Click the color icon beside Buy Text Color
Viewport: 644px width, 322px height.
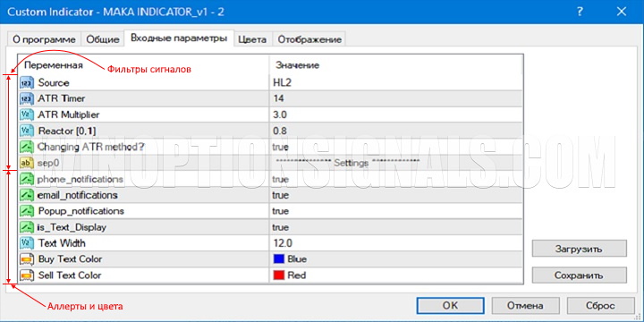pos(27,259)
